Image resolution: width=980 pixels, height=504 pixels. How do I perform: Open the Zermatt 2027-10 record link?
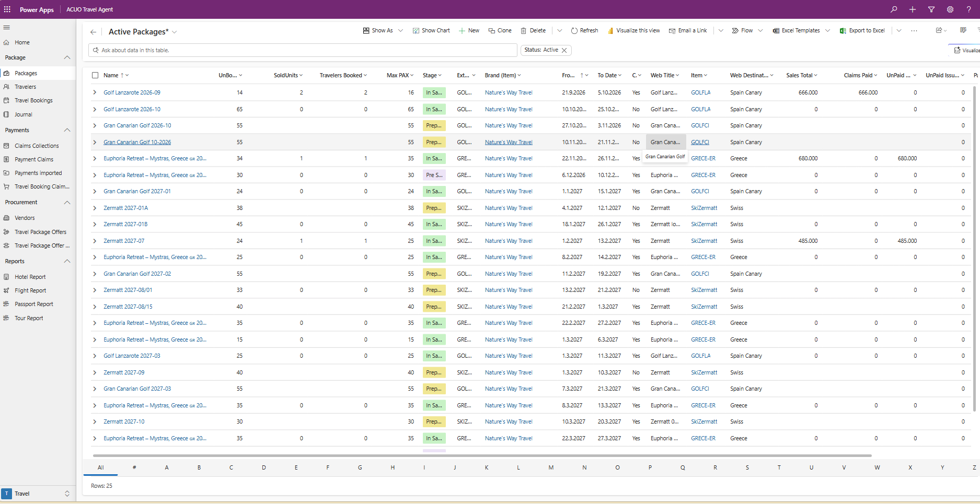[124, 421]
